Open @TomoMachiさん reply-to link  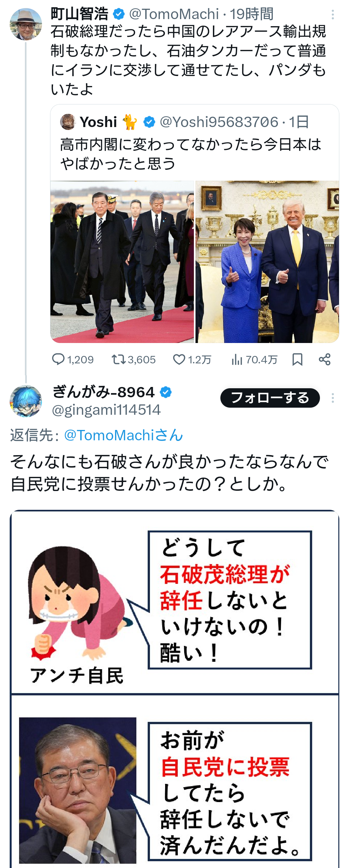123,435
